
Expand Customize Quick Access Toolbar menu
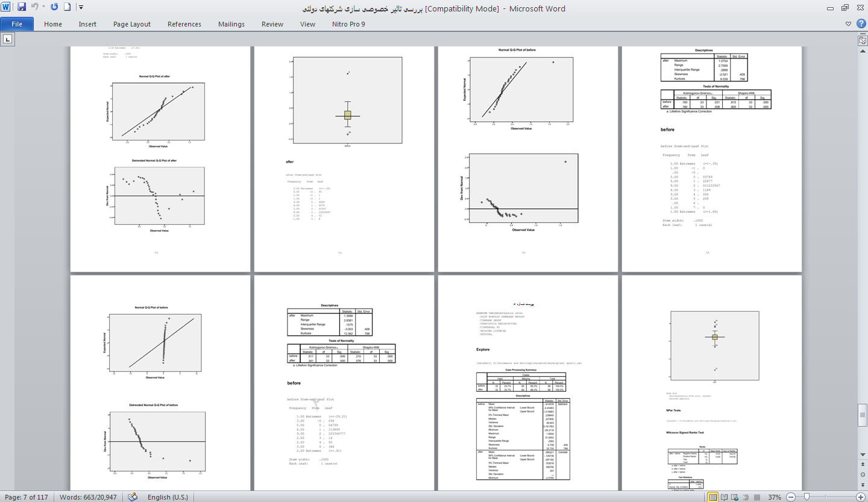pyautogui.click(x=81, y=8)
